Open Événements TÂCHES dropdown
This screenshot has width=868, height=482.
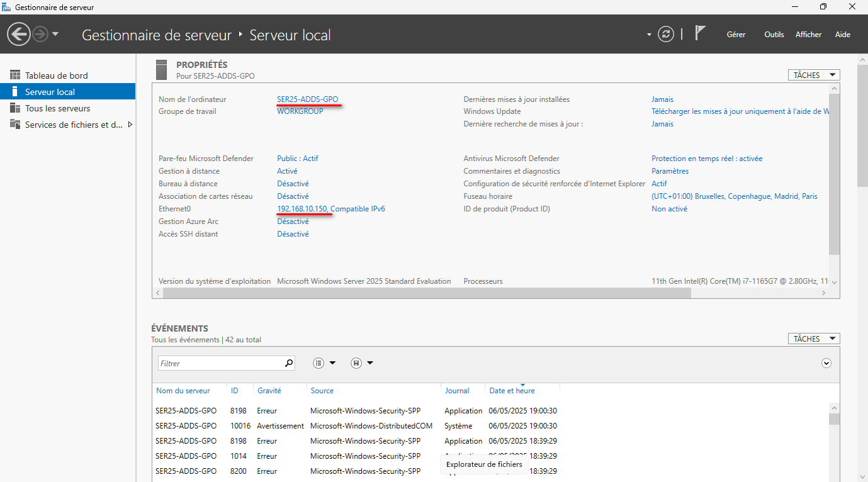[814, 339]
